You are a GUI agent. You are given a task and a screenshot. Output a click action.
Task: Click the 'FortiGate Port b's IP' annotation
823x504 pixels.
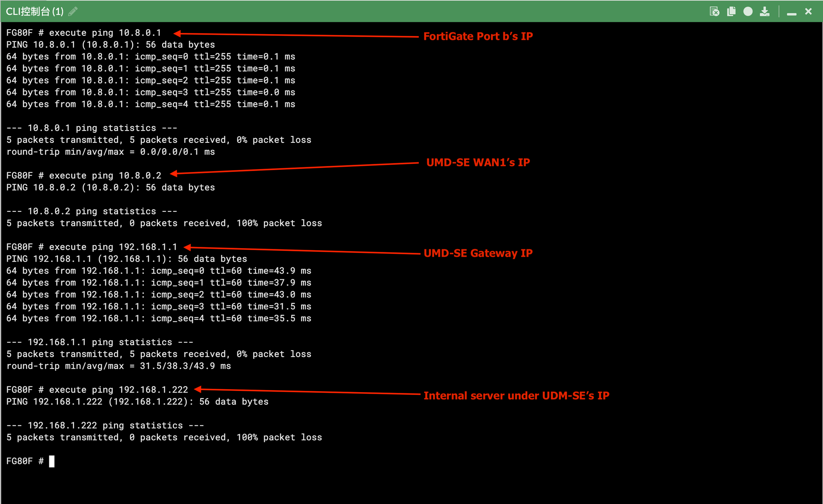478,36
